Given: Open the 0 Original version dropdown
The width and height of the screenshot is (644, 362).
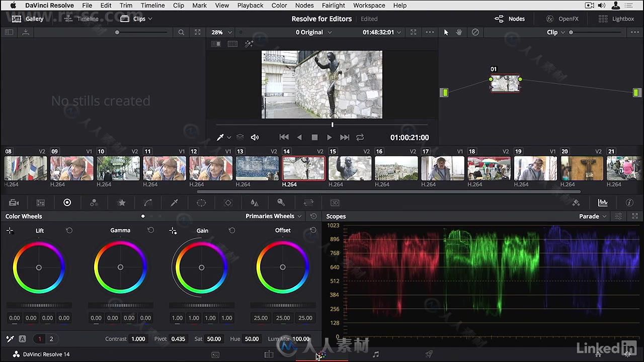Looking at the screenshot, I should tap(313, 32).
